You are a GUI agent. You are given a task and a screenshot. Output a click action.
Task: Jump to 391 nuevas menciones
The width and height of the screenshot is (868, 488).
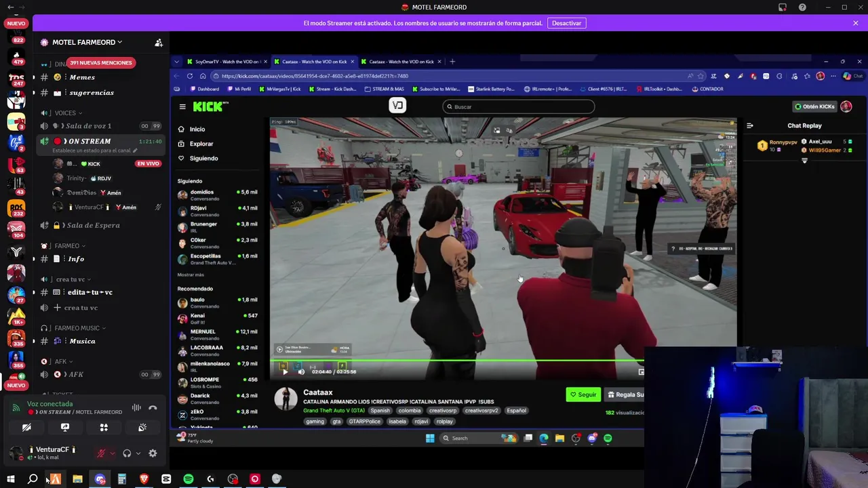101,62
